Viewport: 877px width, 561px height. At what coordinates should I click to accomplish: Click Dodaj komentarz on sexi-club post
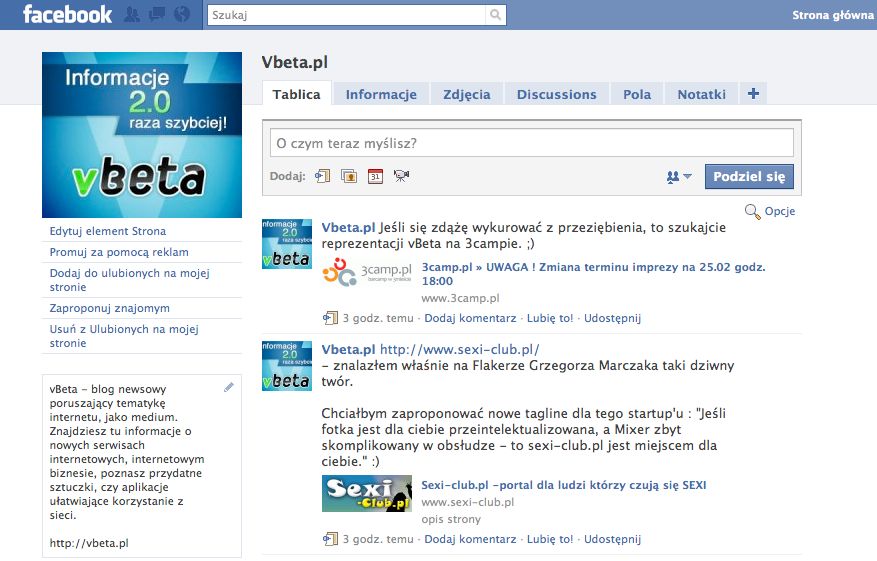(470, 539)
